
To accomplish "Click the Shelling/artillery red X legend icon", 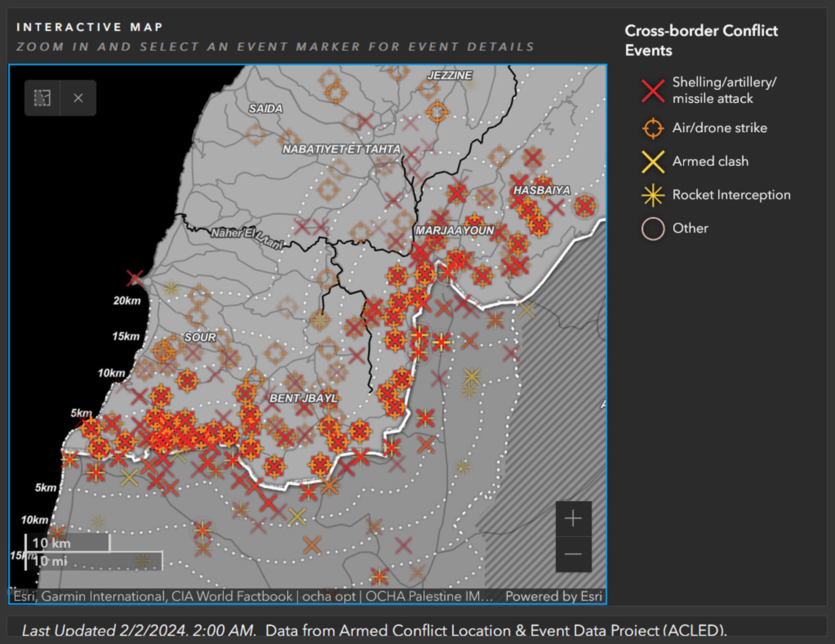I will coord(653,91).
